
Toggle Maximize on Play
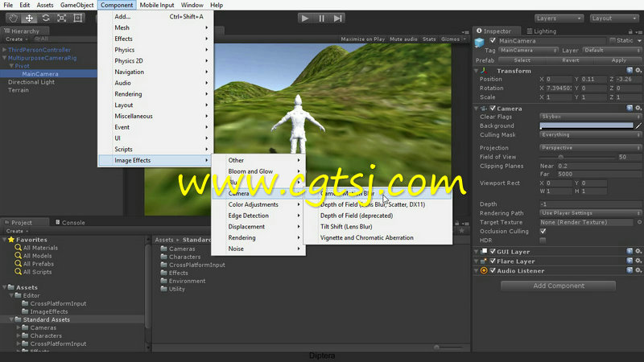(363, 39)
